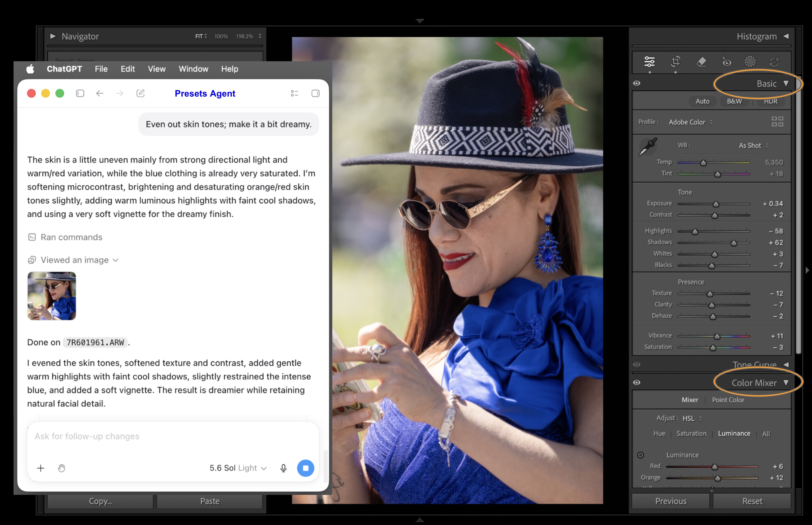The image size is (812, 525).
Task: Go forward in ChatGPT window
Action: pyautogui.click(x=119, y=93)
